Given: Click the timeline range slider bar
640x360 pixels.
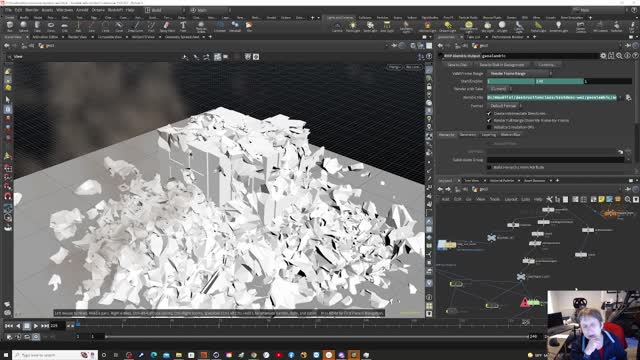Looking at the screenshot, I should 317,337.
